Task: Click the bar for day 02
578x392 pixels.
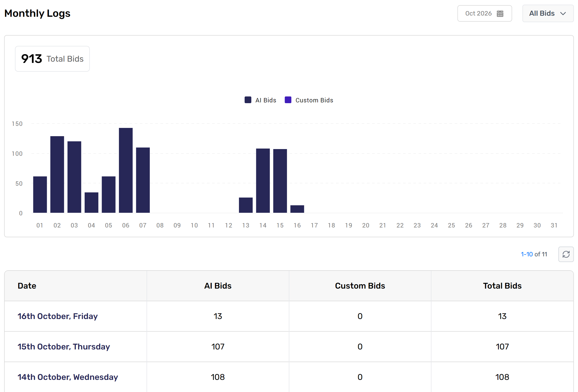Action: click(x=57, y=174)
